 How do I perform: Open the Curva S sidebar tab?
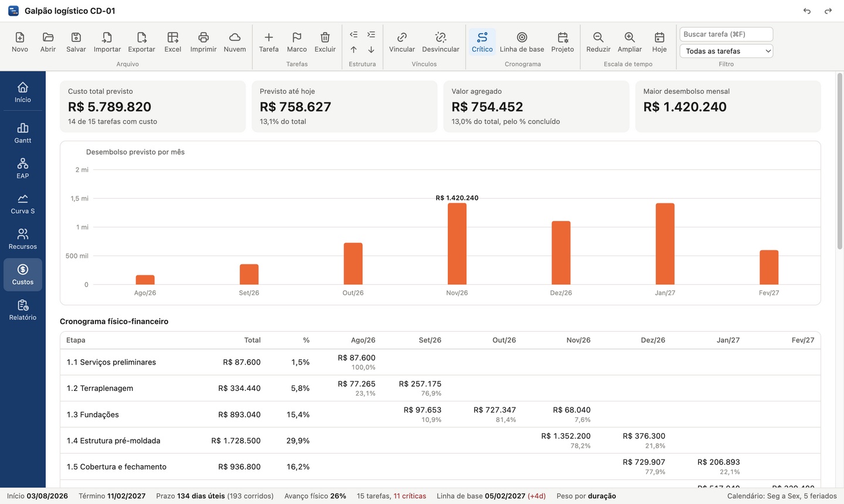(23, 204)
